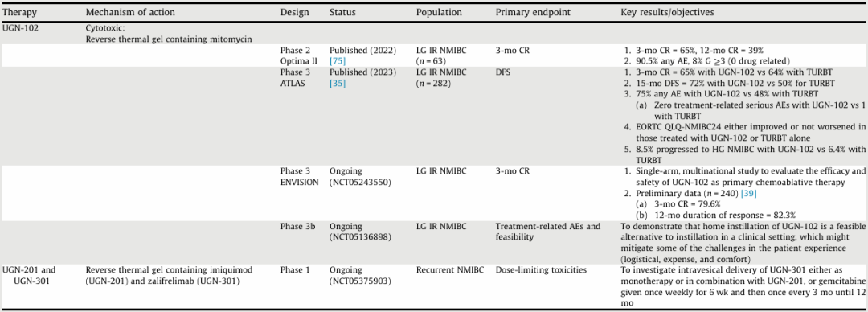Select the Phase 3 ENVISION design cell
Image resolution: width=868 pixels, height=312 pixels.
300,176
